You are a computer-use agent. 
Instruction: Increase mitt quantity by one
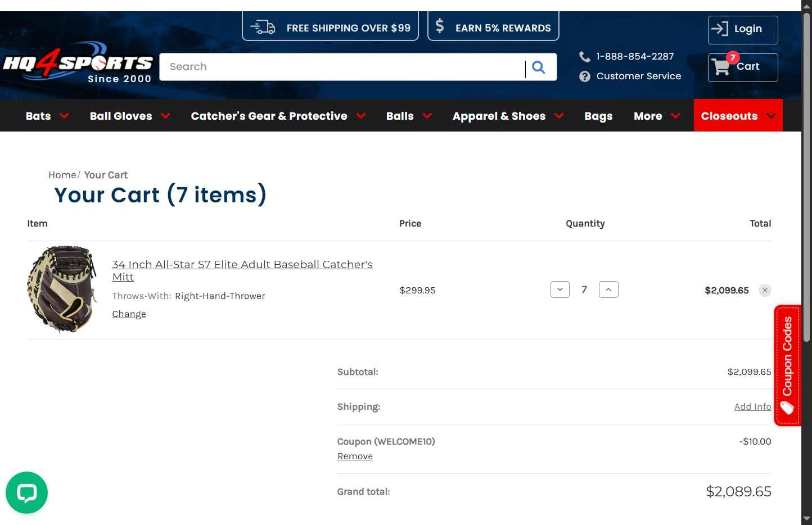pyautogui.click(x=608, y=289)
